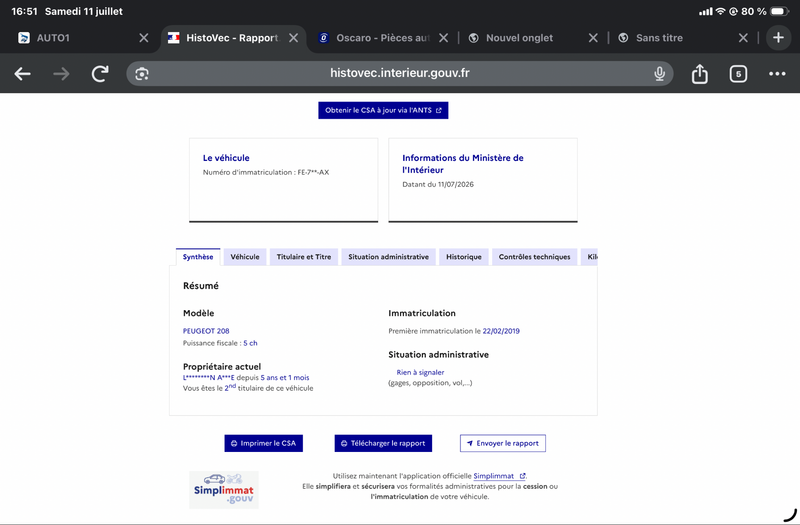The image size is (800, 525).
Task: Click the Rien à signaler status text
Action: point(420,372)
